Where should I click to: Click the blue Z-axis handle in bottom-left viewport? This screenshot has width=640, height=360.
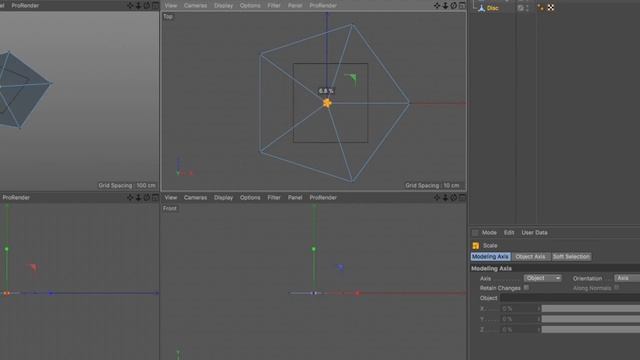coord(51,293)
